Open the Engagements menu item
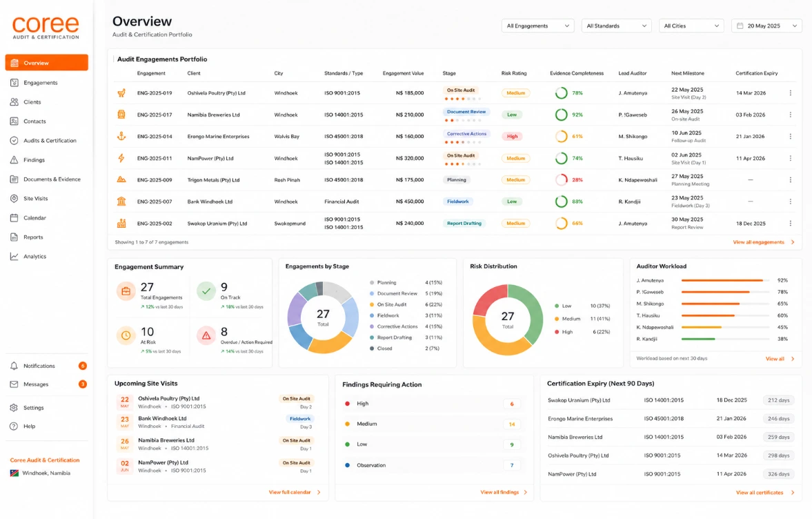Image resolution: width=812 pixels, height=519 pixels. [47, 82]
